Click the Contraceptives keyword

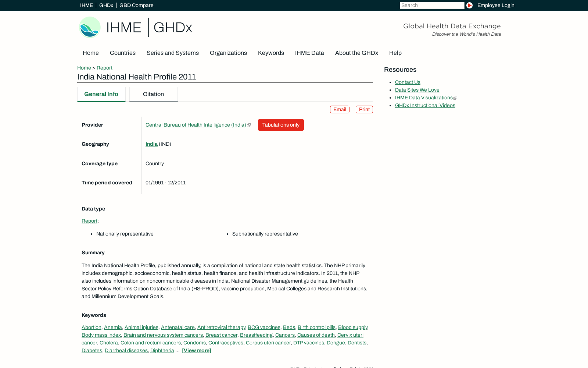tap(226, 343)
